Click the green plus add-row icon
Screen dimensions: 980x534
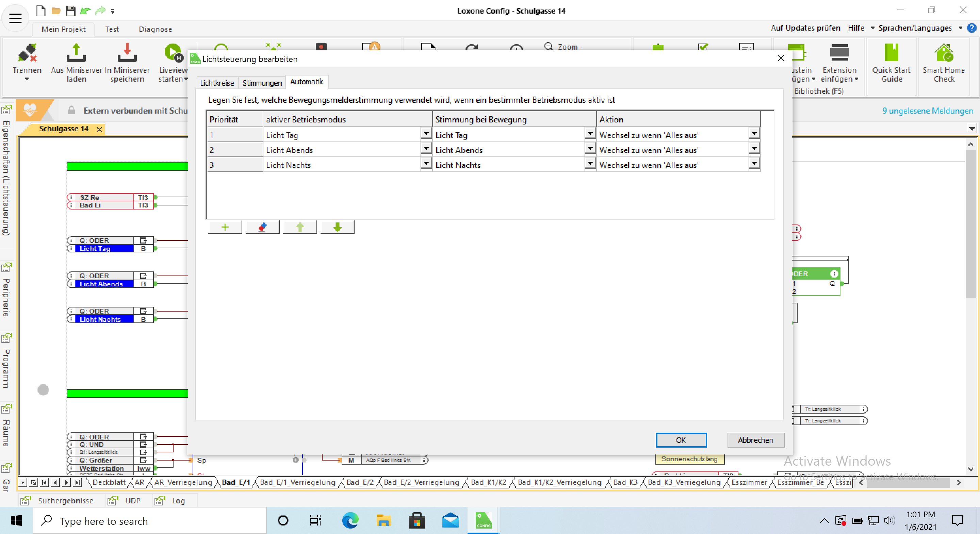coord(225,227)
